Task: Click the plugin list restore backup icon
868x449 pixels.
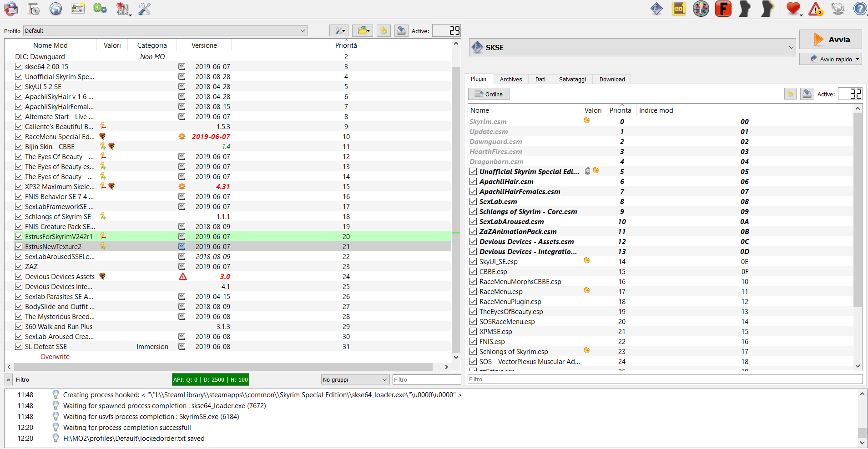Action: [x=790, y=94]
